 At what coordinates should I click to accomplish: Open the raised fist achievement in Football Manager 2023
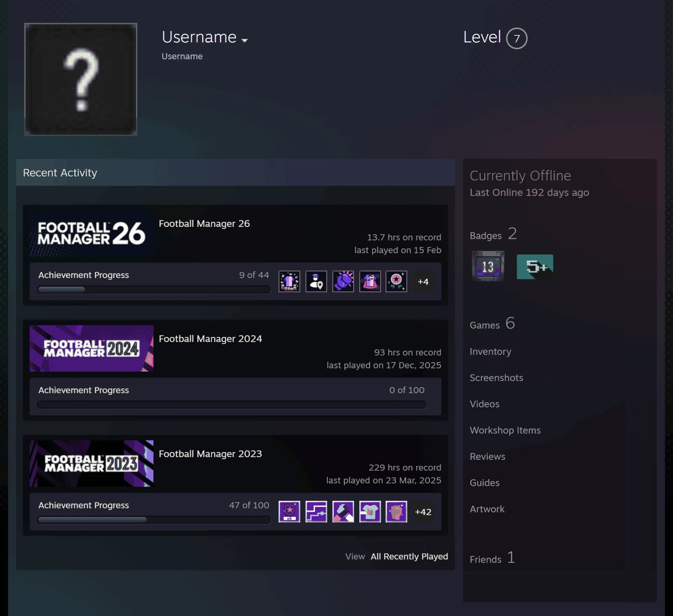point(396,512)
